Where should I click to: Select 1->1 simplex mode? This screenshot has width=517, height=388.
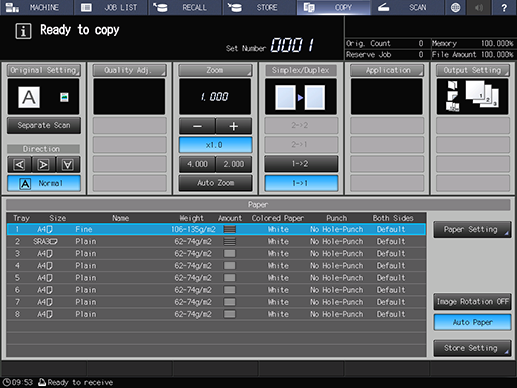(301, 183)
